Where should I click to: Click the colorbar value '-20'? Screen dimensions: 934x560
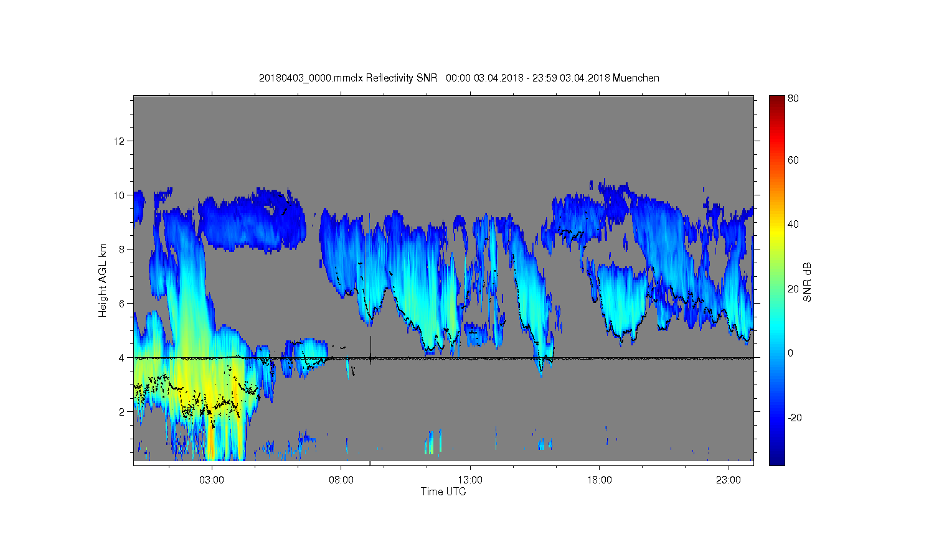795,418
